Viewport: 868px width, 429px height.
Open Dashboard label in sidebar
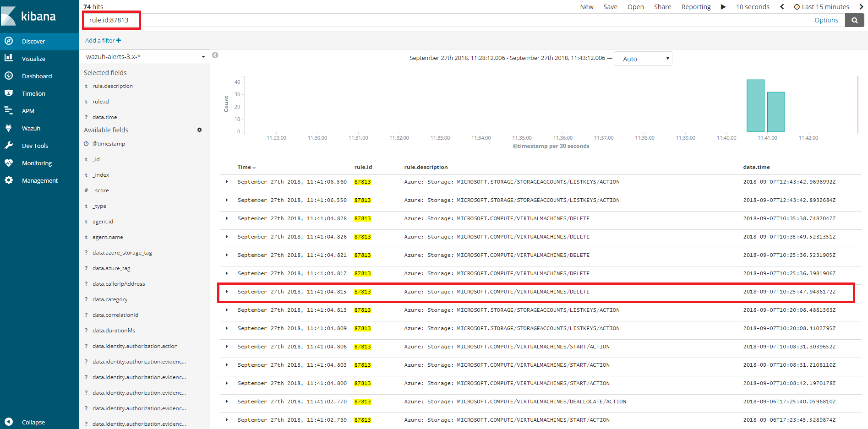(x=37, y=76)
